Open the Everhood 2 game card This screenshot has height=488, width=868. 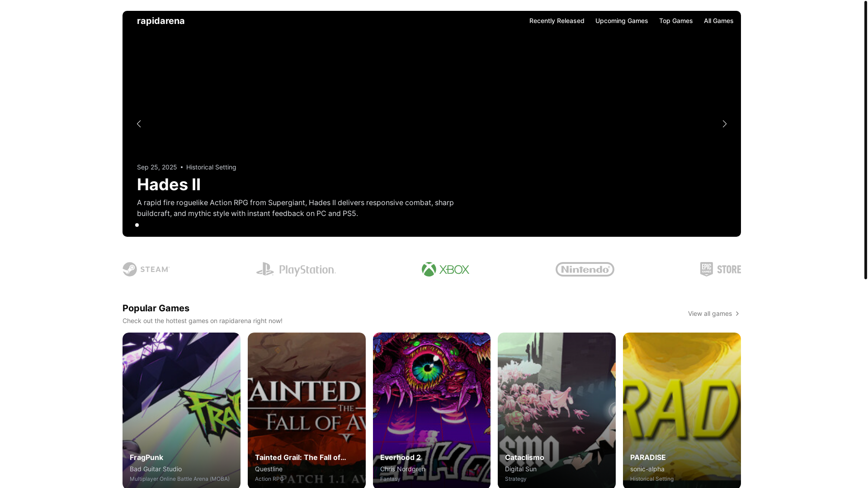coord(431,410)
